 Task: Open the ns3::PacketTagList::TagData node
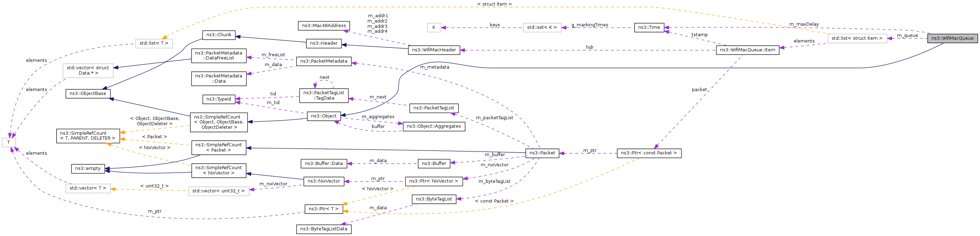tap(324, 96)
